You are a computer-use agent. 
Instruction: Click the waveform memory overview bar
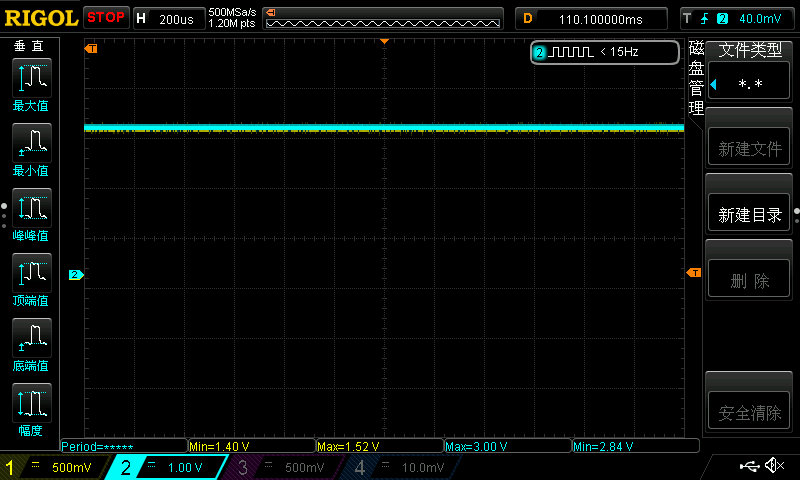point(383,19)
